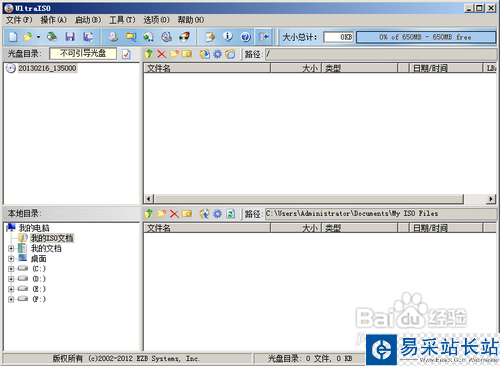Expand the (C:) drive node
The image size is (500, 366).
(x=11, y=269)
